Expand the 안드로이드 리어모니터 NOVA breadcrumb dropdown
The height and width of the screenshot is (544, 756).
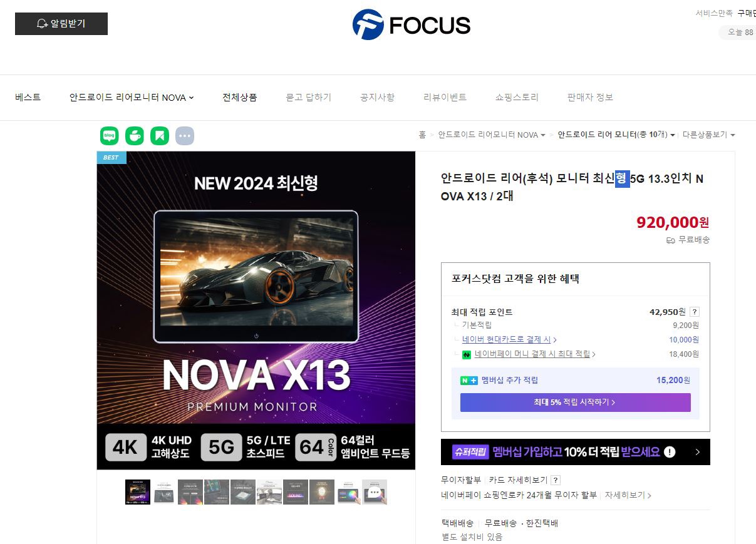click(492, 135)
